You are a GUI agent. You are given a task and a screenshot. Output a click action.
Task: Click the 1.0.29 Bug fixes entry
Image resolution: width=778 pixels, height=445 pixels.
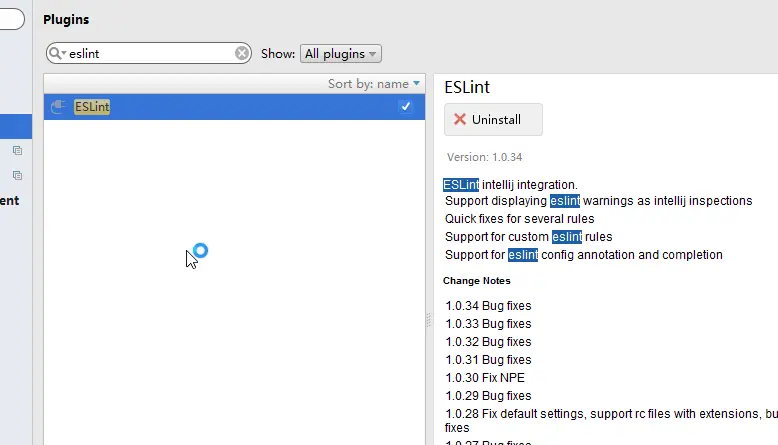[x=488, y=395]
